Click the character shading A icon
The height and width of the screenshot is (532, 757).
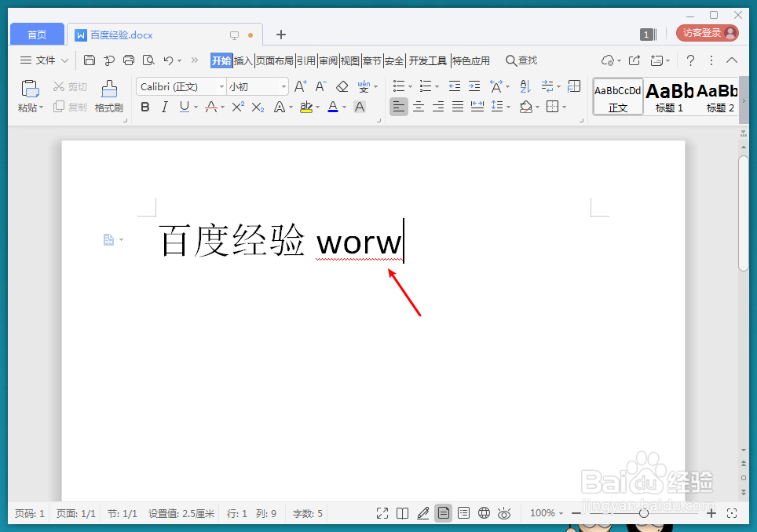pos(360,107)
